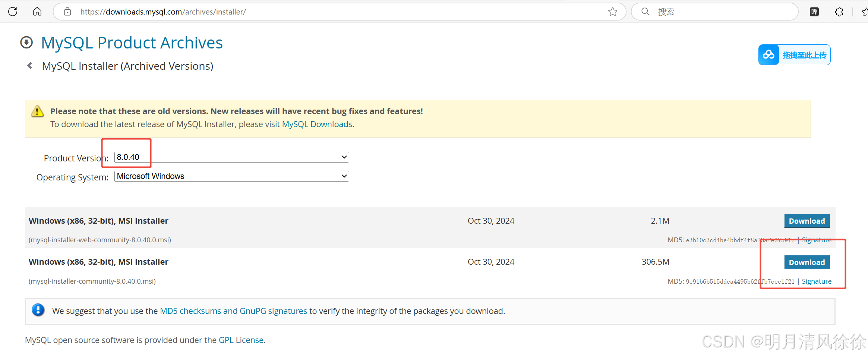Open the Operating System dropdown

231,176
